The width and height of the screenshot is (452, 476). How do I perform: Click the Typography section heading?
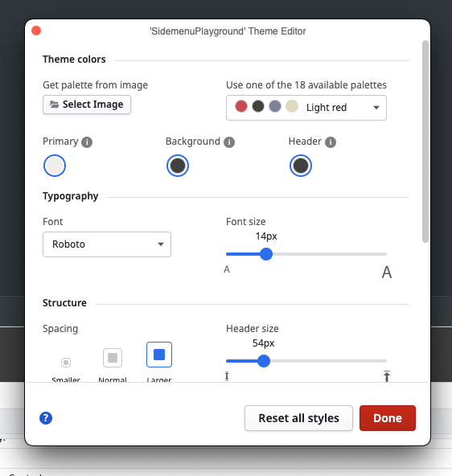point(71,196)
